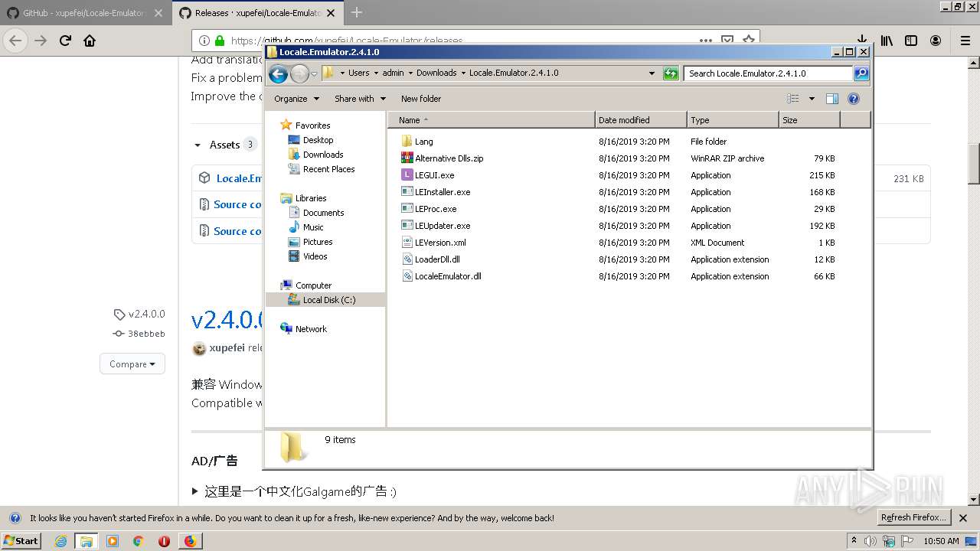The image size is (980, 551).
Task: Select the Lang folder
Action: point(417,142)
